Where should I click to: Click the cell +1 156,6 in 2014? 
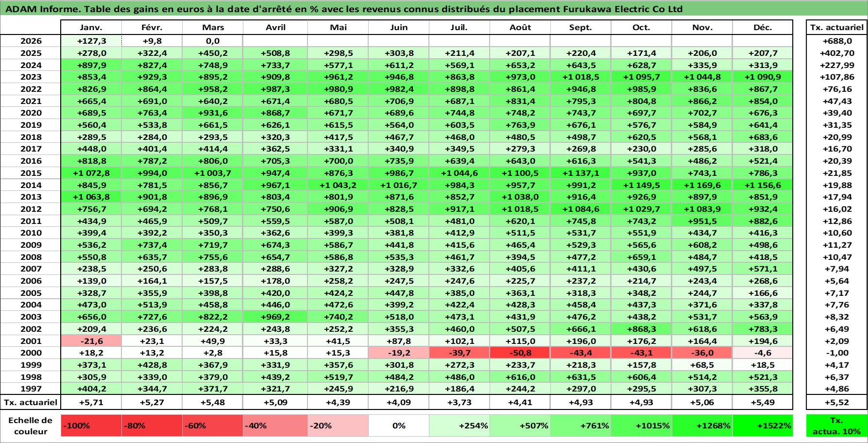coord(763,185)
